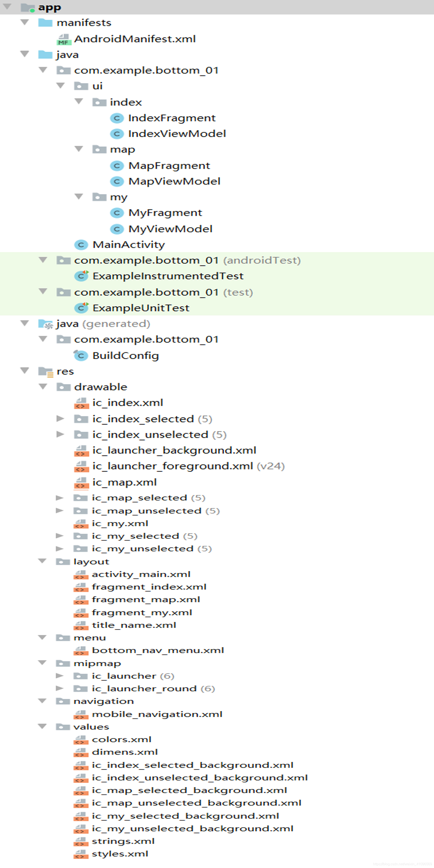Viewport: 434px width, 868px height.
Task: Collapse the values folder arrow
Action: 42,726
